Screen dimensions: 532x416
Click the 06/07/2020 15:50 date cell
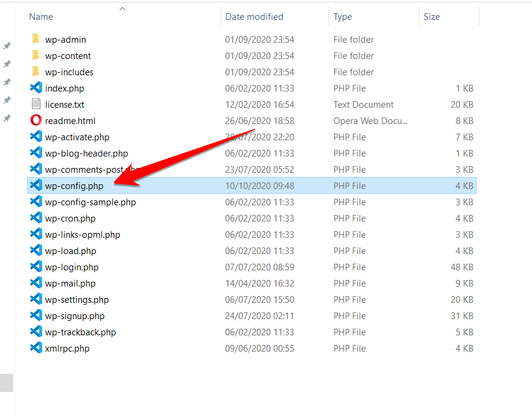tap(259, 300)
